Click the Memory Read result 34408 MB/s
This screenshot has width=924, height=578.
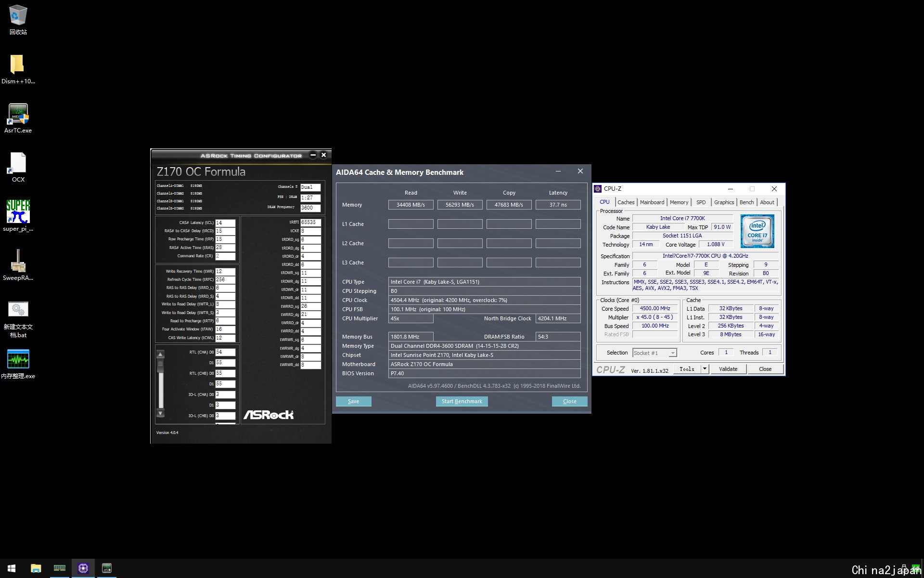point(411,205)
